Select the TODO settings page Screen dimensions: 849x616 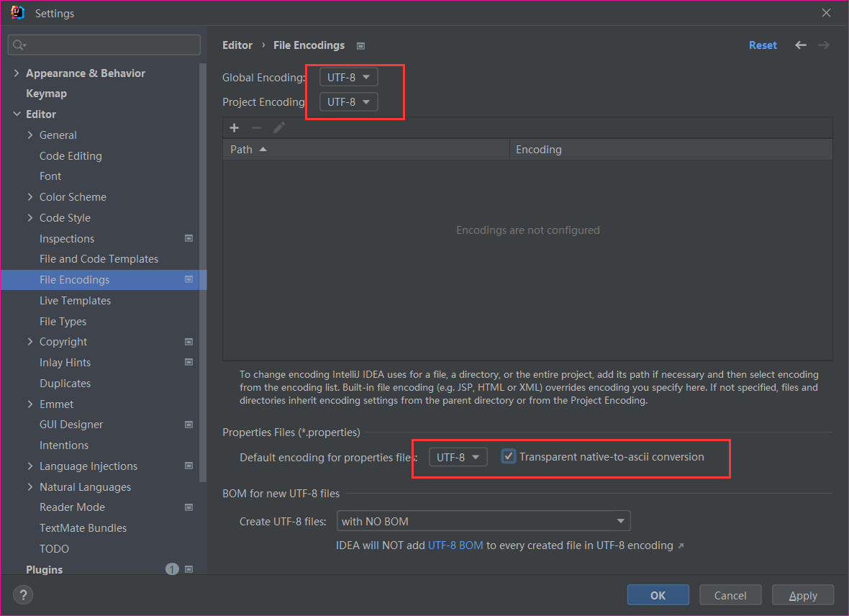(x=54, y=549)
